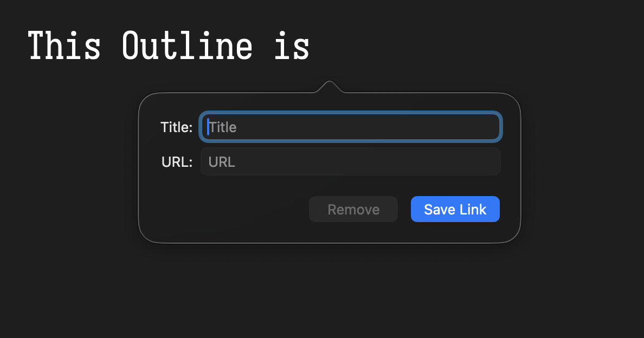Click empty popover space left of Remove

pos(228,210)
